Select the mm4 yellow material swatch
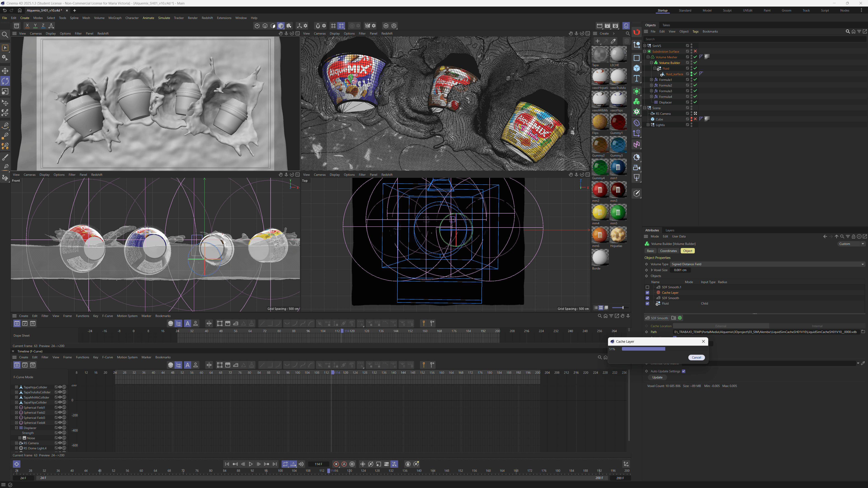 pos(600,213)
